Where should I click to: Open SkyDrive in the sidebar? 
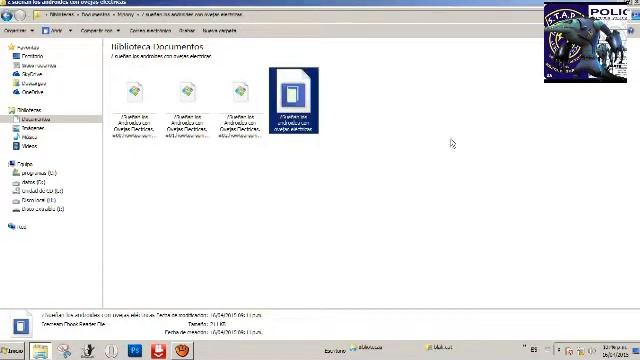coord(28,74)
